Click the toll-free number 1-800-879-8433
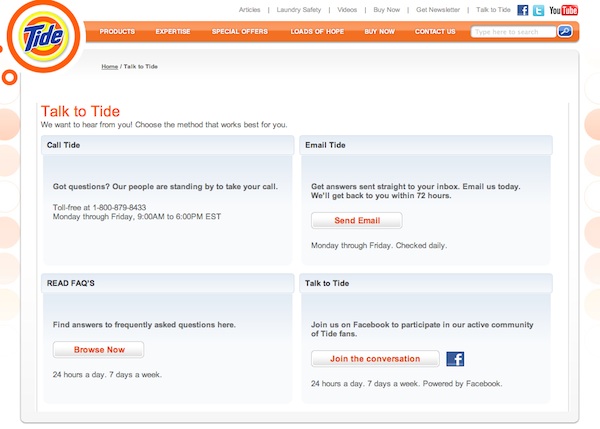This screenshot has width=600, height=429. 119,207
